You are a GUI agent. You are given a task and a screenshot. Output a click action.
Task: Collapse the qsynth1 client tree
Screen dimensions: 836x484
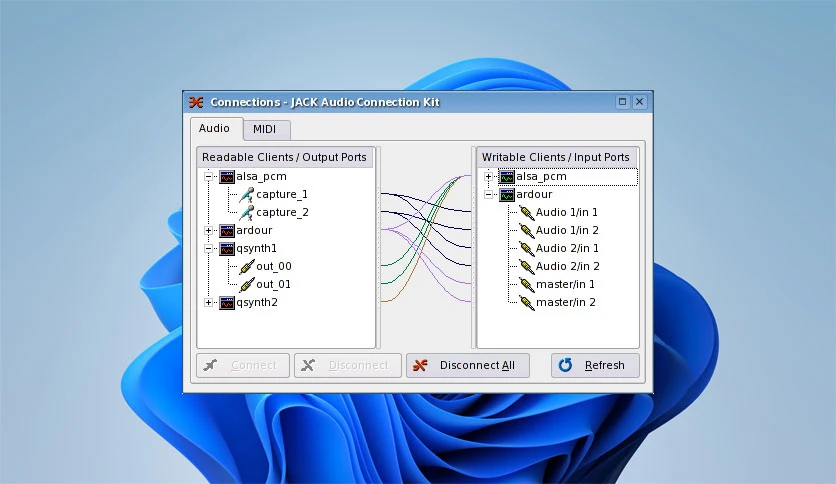coord(208,249)
